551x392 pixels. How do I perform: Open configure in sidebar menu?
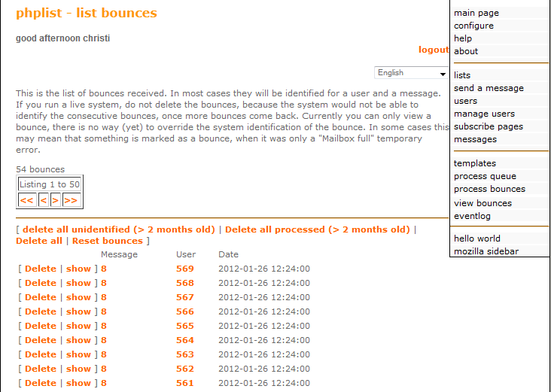(473, 26)
